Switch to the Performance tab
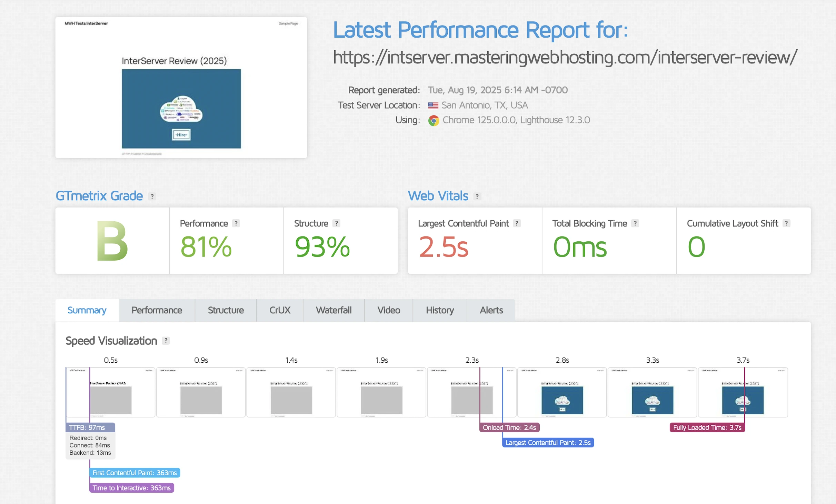 [157, 310]
